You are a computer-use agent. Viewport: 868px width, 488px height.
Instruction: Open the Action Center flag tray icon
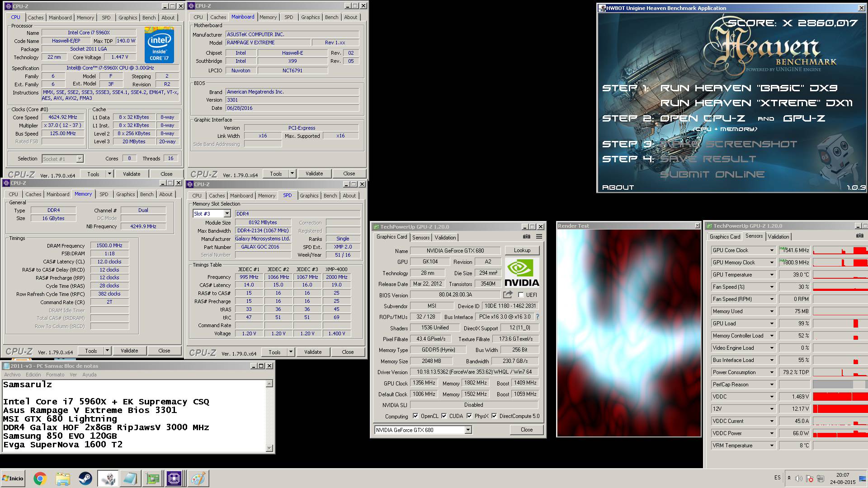(x=810, y=479)
